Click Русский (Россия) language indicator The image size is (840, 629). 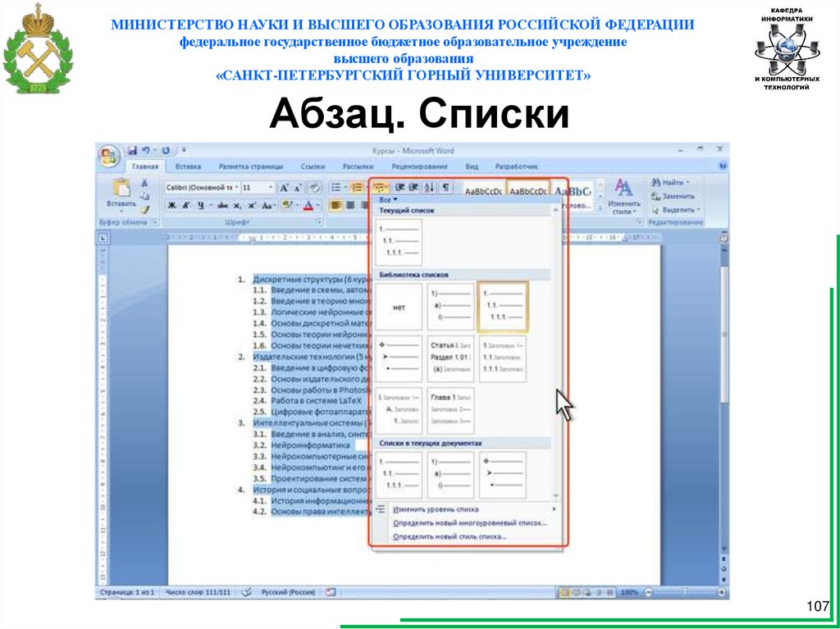point(288,592)
